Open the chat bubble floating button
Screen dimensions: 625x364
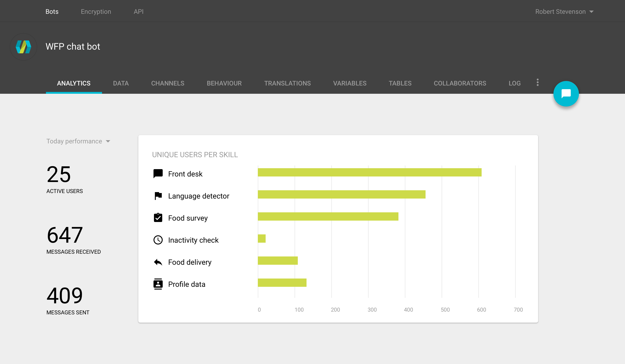566,94
